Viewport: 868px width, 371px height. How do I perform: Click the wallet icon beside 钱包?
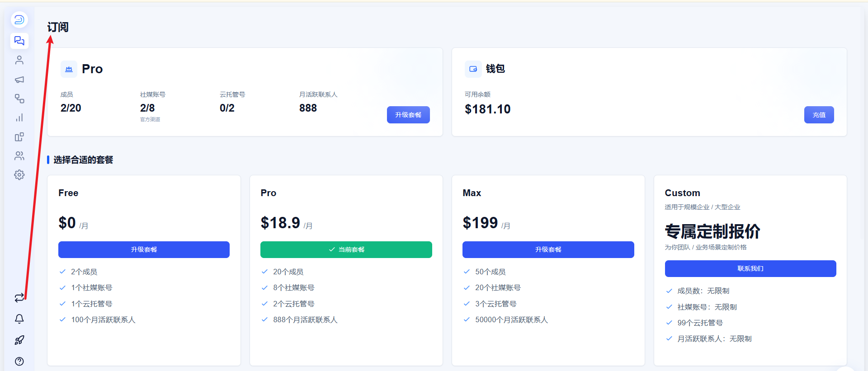[473, 69]
